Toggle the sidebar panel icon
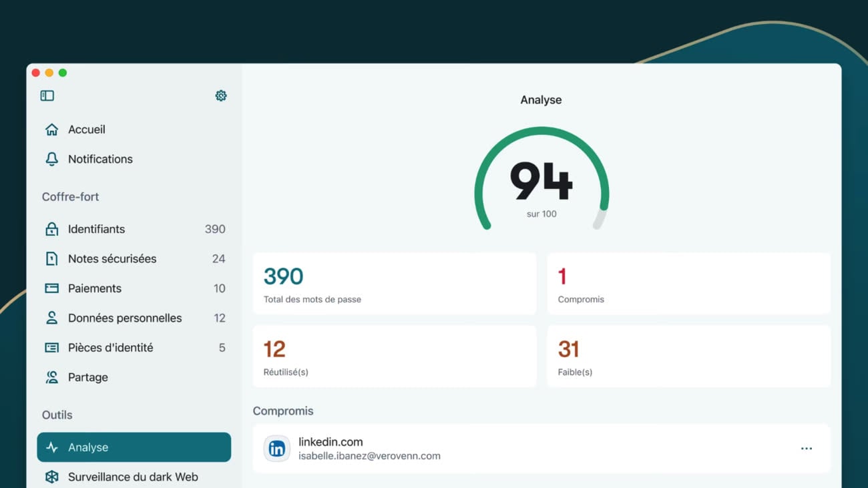The height and width of the screenshot is (488, 868). point(47,96)
